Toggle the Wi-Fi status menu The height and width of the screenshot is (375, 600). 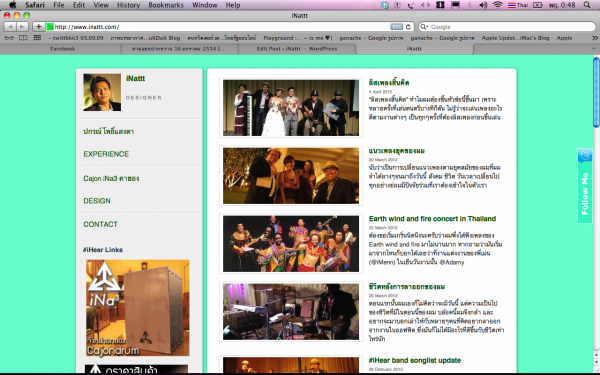(x=497, y=5)
